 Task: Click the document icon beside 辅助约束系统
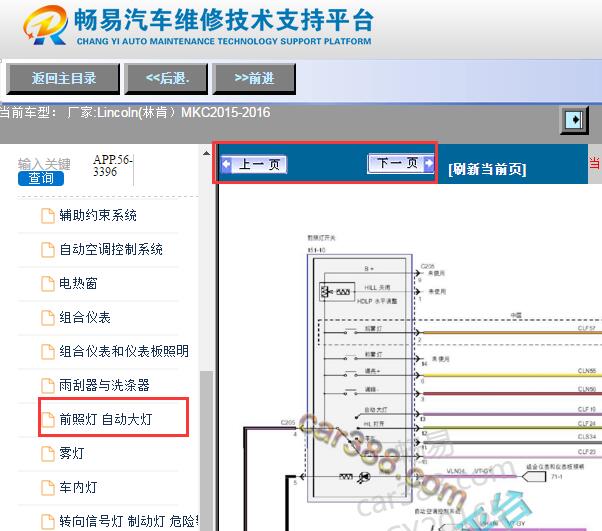[48, 216]
